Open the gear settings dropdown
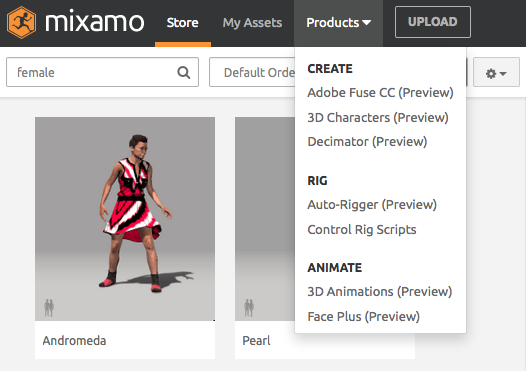Viewport: 526px width, 371px height. tap(496, 72)
